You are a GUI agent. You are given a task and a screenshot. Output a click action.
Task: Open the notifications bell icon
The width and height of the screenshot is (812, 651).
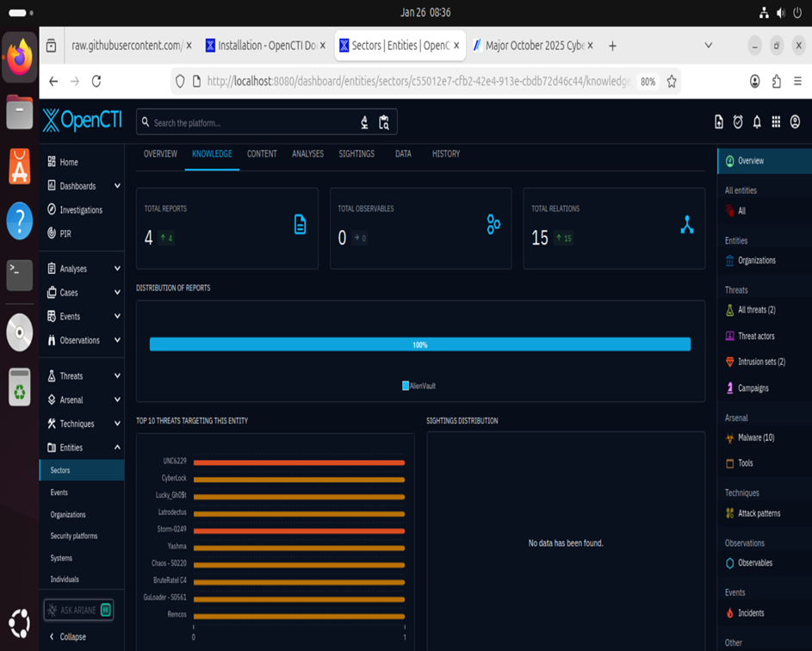[757, 121]
